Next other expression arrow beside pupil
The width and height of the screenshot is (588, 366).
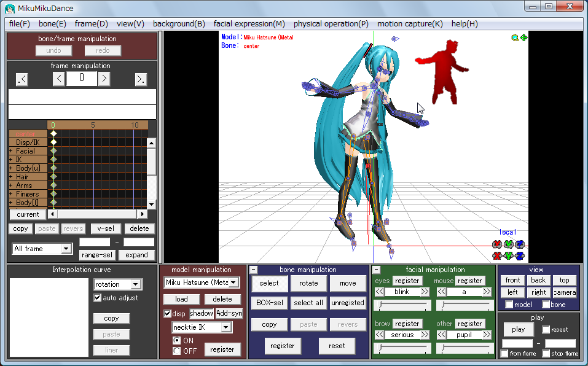[487, 335]
